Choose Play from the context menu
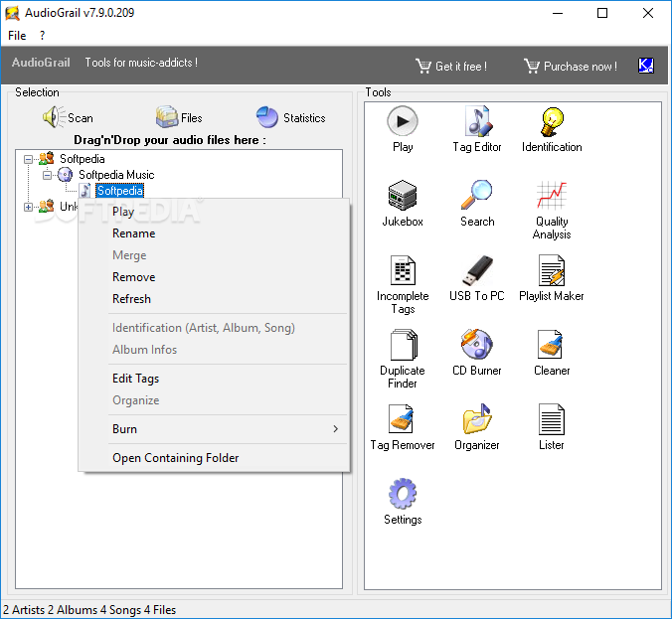Viewport: 672px width, 619px height. click(215, 212)
